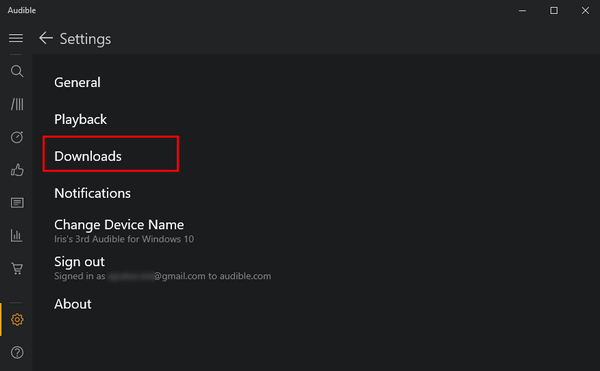The width and height of the screenshot is (600, 371).
Task: Open the About section
Action: pos(73,304)
